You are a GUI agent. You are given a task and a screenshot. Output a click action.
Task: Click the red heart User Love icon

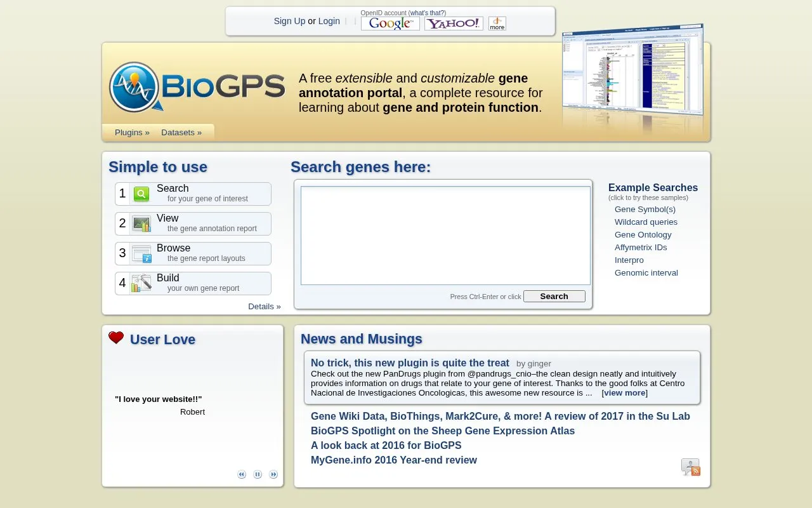pyautogui.click(x=116, y=338)
